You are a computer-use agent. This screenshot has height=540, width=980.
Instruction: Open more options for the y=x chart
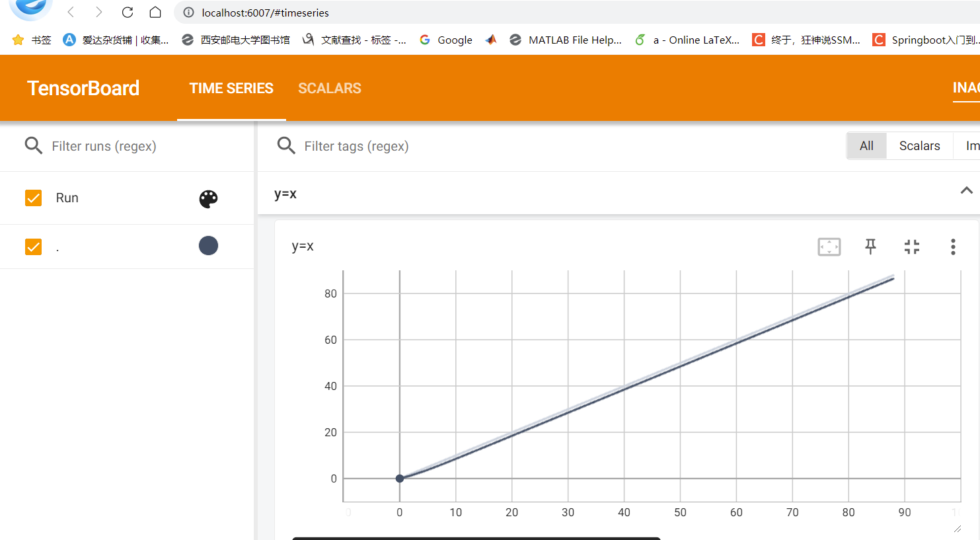(x=953, y=247)
